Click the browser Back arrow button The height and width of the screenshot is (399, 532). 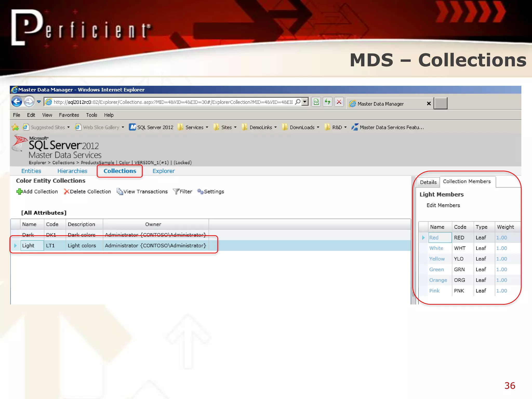coord(17,102)
